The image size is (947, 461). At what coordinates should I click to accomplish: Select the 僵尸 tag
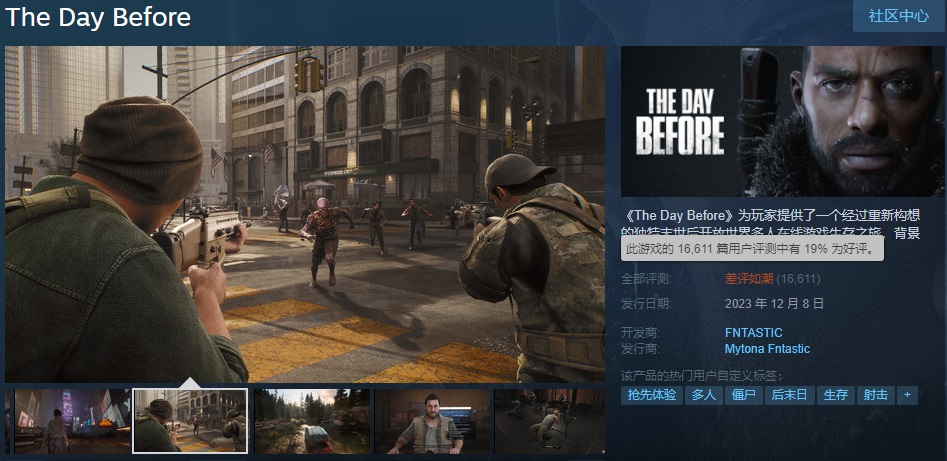pos(744,395)
